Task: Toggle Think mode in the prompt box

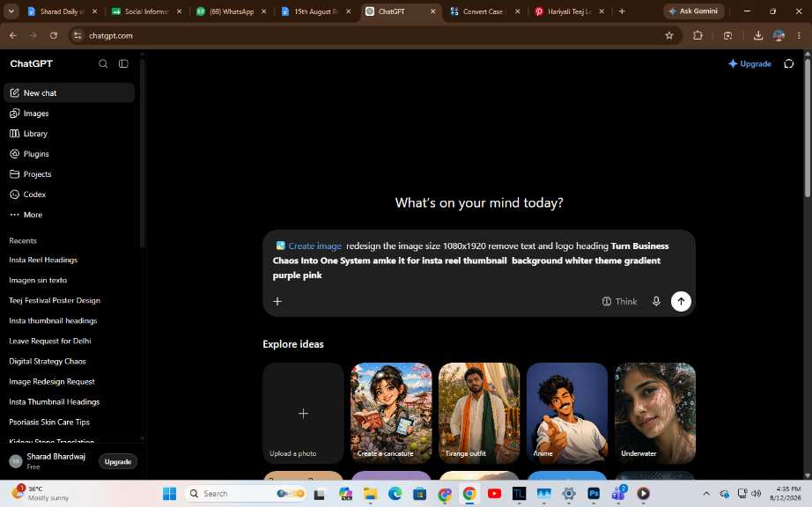Action: tap(619, 301)
